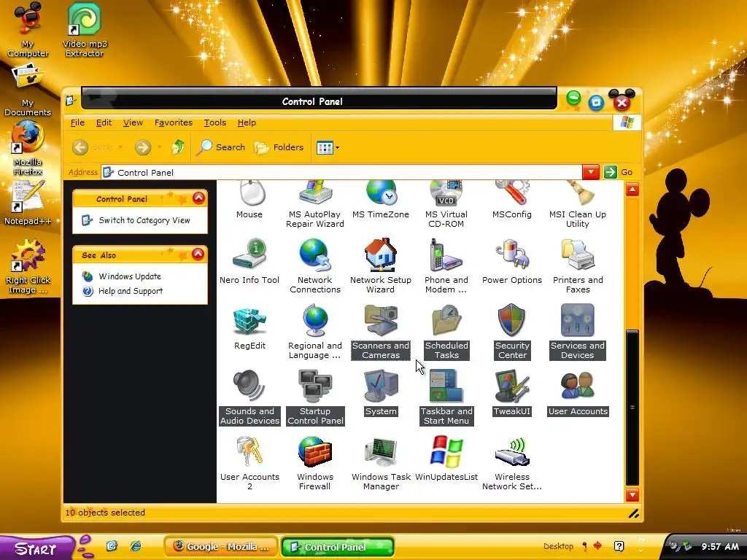Open User Accounts 2 icon

pyautogui.click(x=249, y=463)
